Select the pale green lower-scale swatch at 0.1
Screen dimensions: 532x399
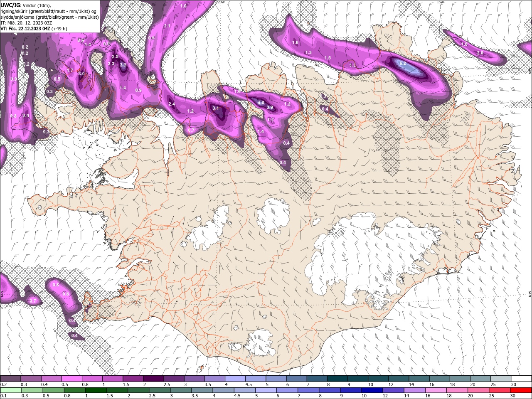coord(10,390)
